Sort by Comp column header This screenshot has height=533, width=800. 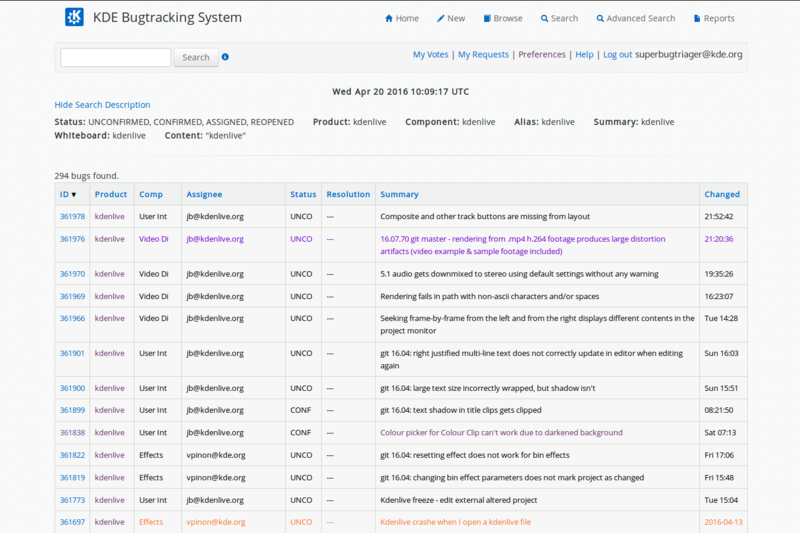(151, 194)
